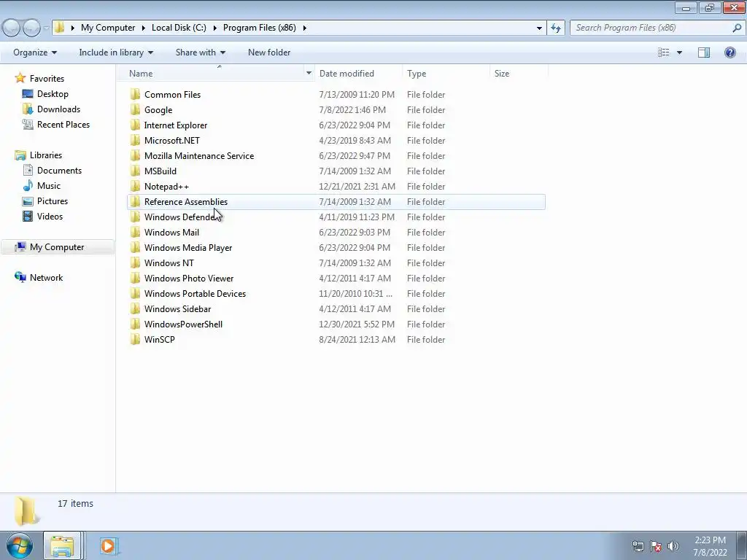
Task: Click the Windows Start orb
Action: point(20,545)
